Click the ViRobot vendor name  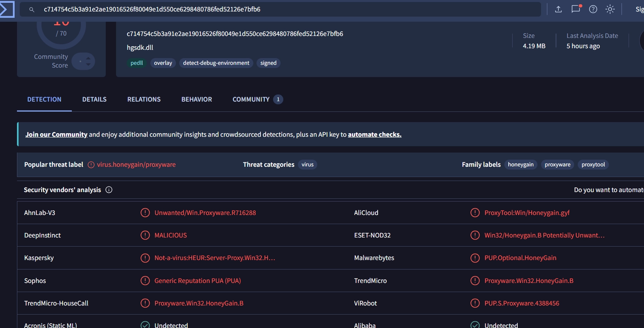tap(365, 303)
